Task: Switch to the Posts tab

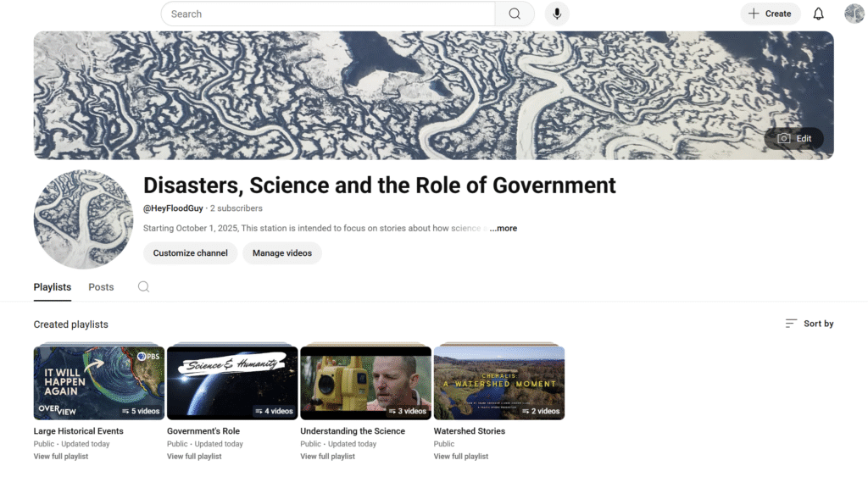Action: pos(101,287)
